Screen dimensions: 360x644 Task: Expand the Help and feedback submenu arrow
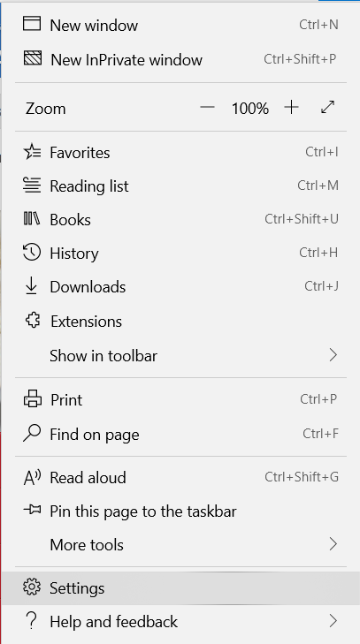tap(333, 620)
